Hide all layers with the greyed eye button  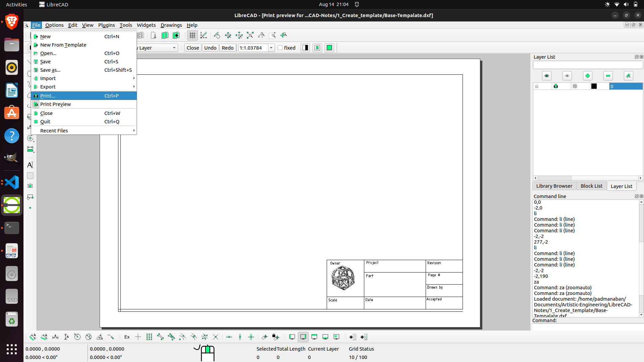567,76
